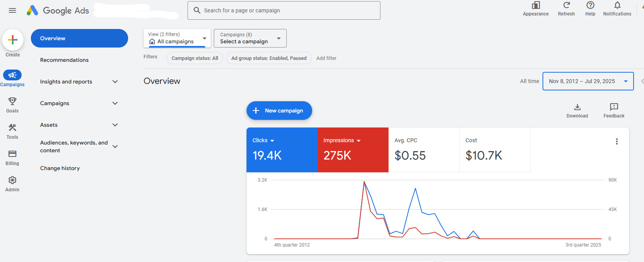Download the overview chart data
644x262 pixels.
click(577, 107)
